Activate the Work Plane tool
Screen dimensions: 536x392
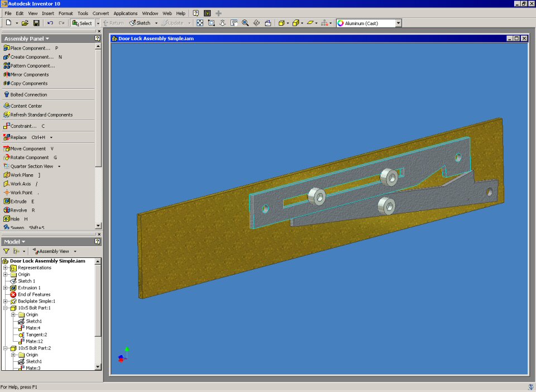pyautogui.click(x=21, y=175)
